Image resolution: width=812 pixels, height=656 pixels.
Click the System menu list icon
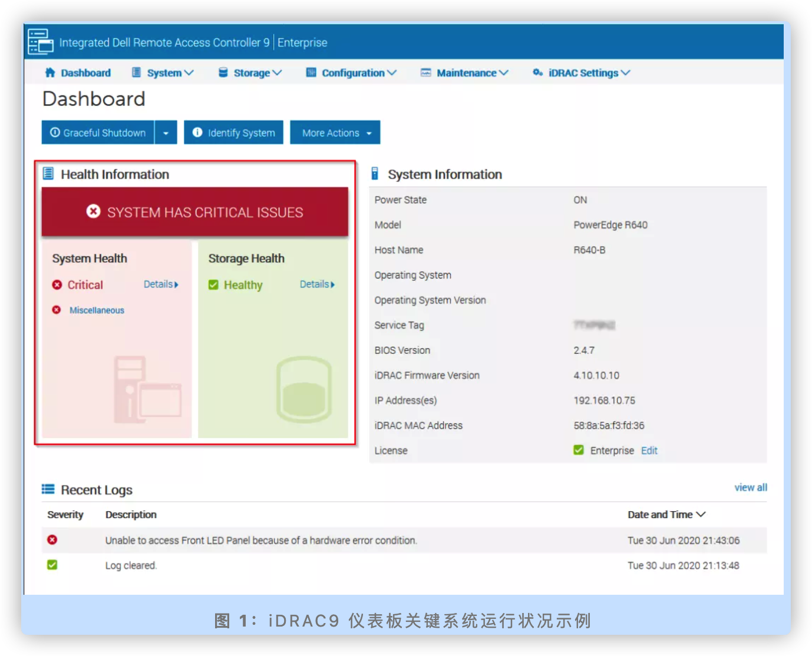[x=136, y=72]
